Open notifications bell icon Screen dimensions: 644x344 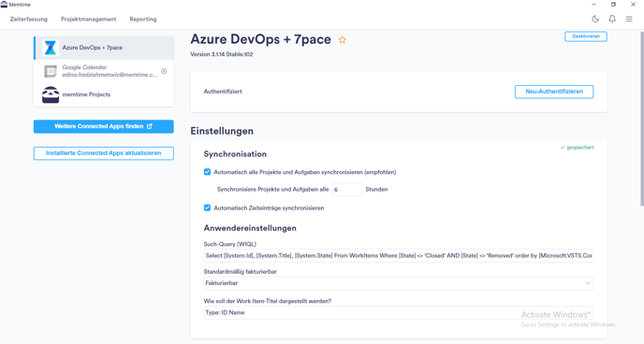[x=612, y=19]
